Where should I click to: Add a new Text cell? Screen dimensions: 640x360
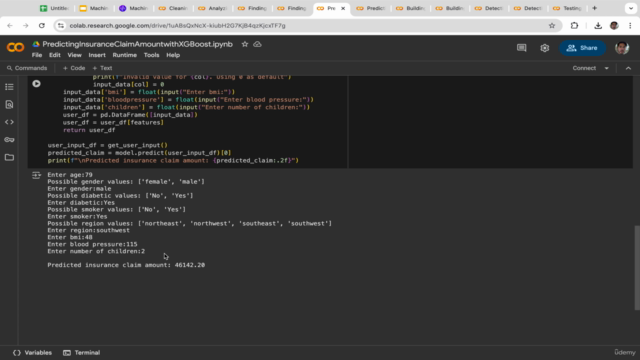[102, 68]
